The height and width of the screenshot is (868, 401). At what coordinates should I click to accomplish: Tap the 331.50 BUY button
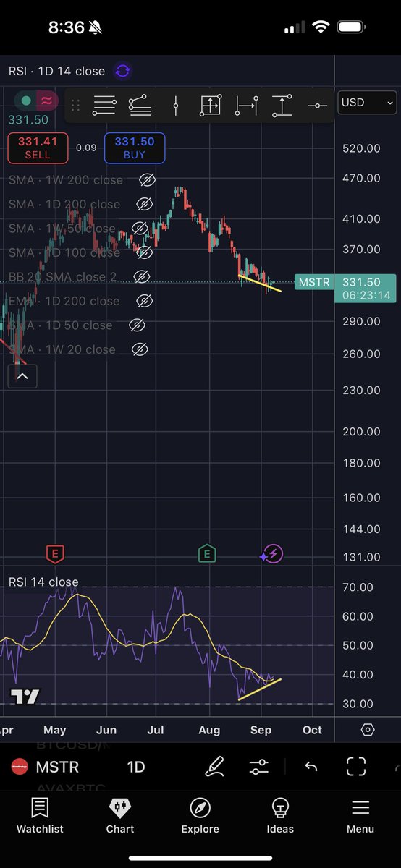(135, 148)
